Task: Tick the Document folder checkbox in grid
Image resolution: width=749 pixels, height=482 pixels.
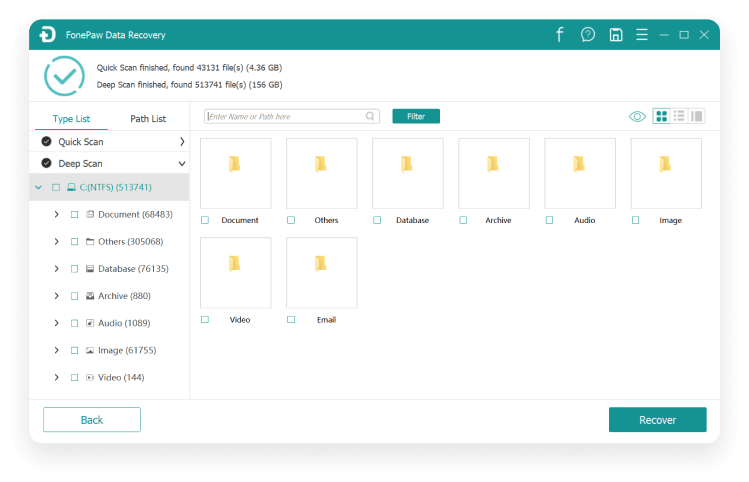Action: click(205, 220)
